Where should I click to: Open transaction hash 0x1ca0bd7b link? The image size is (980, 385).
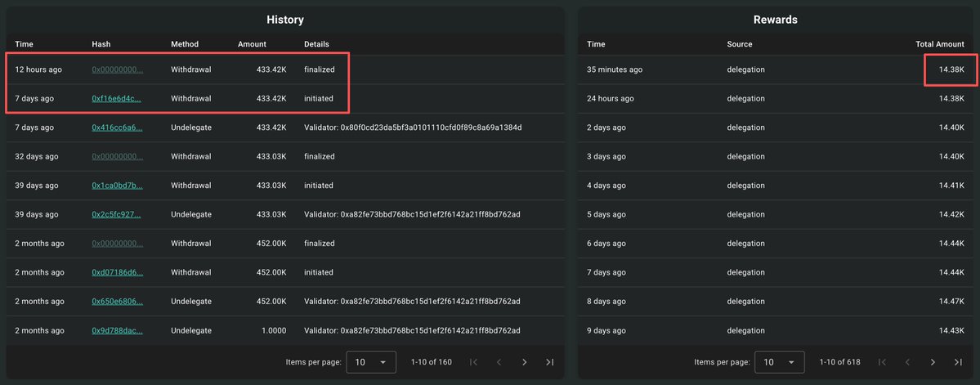pos(117,186)
